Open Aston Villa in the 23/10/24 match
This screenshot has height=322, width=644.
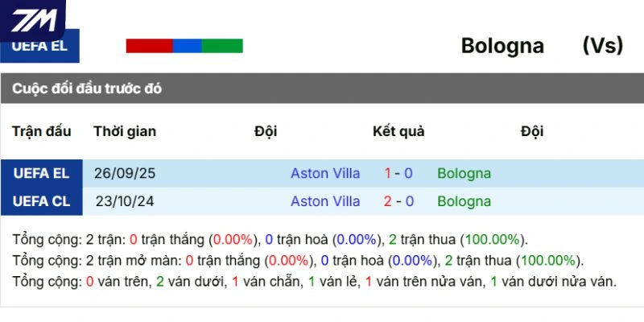[325, 201]
